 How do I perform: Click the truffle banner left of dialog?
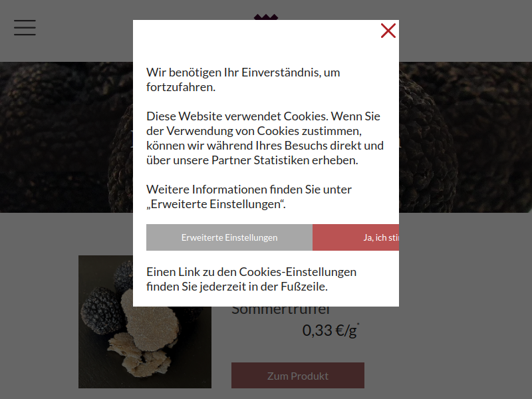66,137
